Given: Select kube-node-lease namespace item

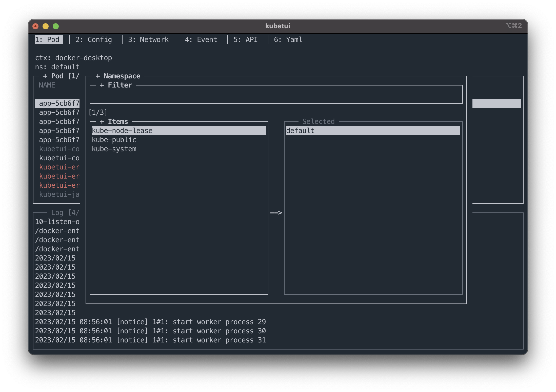Looking at the screenshot, I should pyautogui.click(x=122, y=131).
